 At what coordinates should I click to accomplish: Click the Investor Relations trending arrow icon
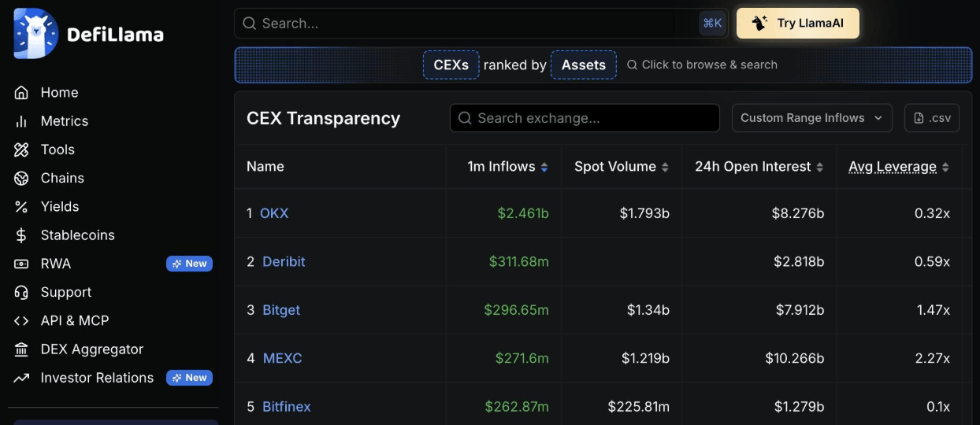click(x=22, y=378)
